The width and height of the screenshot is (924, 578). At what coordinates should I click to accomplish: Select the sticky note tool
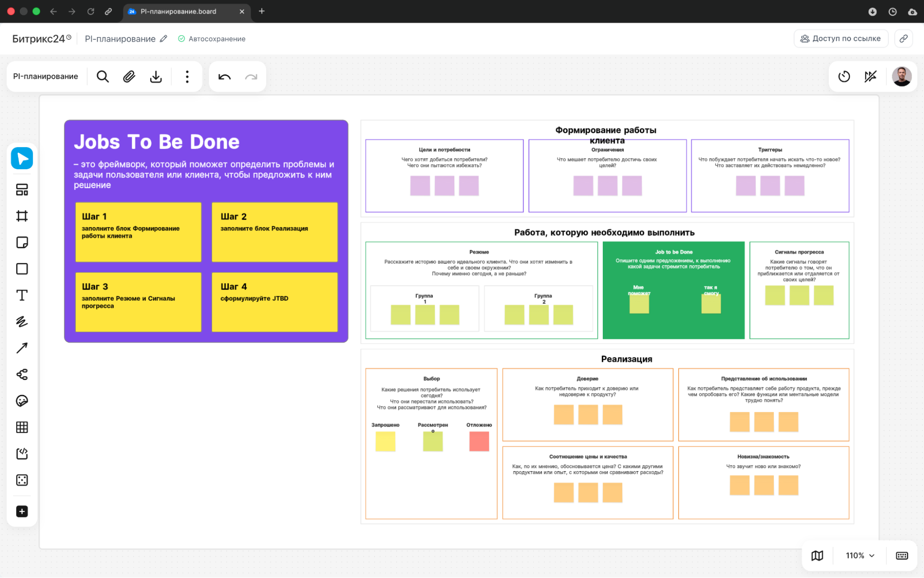click(x=22, y=242)
